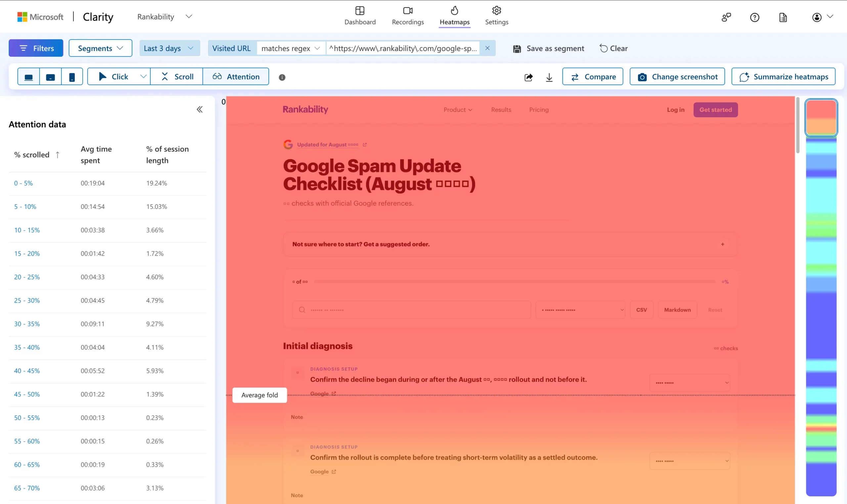This screenshot has height=504, width=847.
Task: Click the 30 - 35% scrolled row
Action: [x=107, y=324]
